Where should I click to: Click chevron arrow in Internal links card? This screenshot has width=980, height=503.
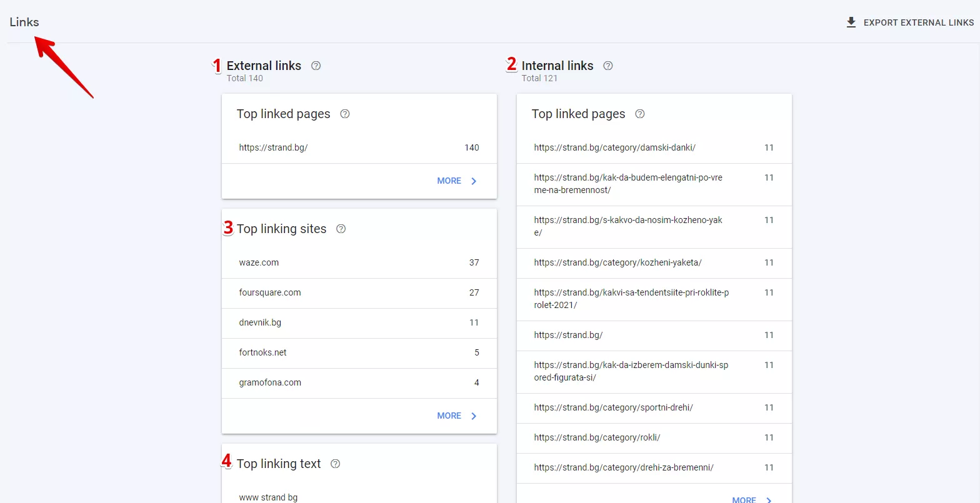coord(769,499)
